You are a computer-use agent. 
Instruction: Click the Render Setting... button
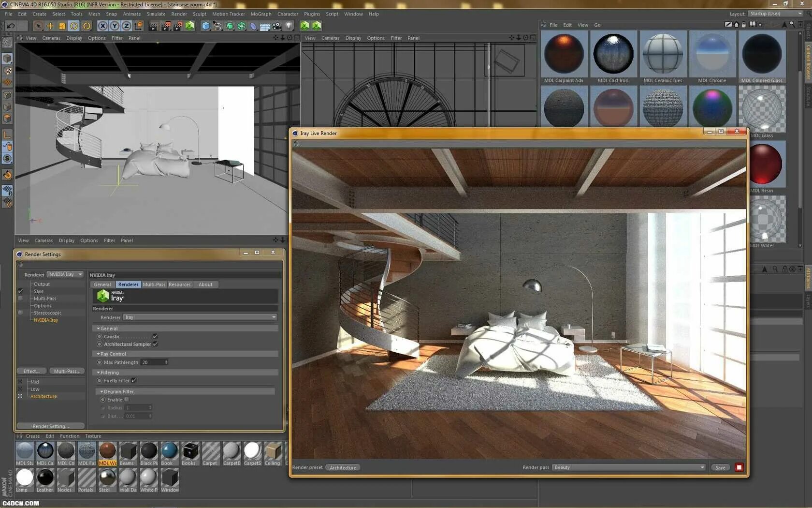(51, 426)
